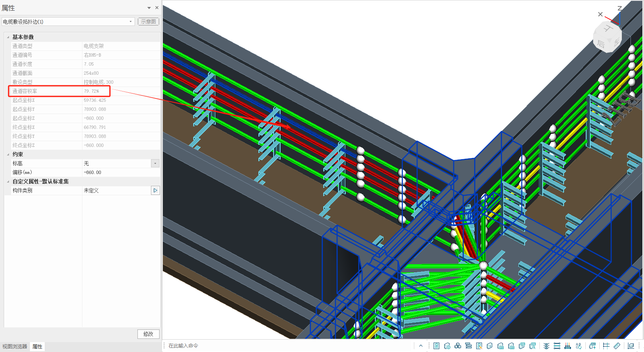Collapse the 基本参数 section
The width and height of the screenshot is (644, 352).
[8, 37]
